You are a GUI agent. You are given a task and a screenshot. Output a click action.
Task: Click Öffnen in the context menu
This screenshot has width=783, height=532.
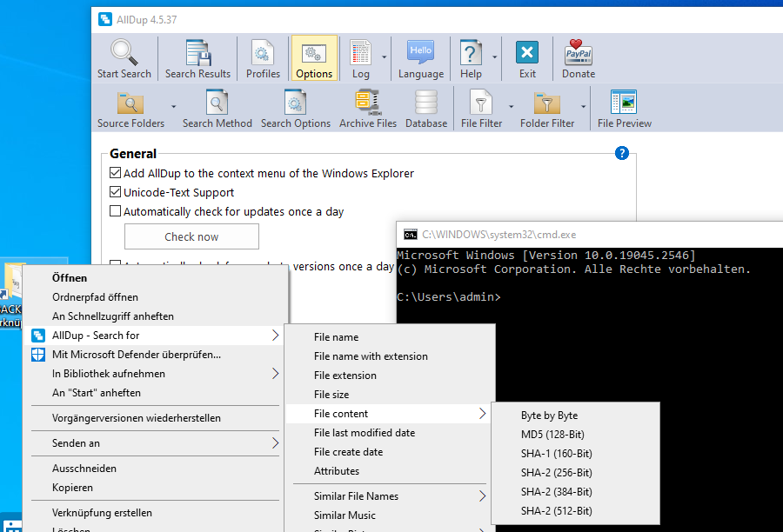[70, 278]
